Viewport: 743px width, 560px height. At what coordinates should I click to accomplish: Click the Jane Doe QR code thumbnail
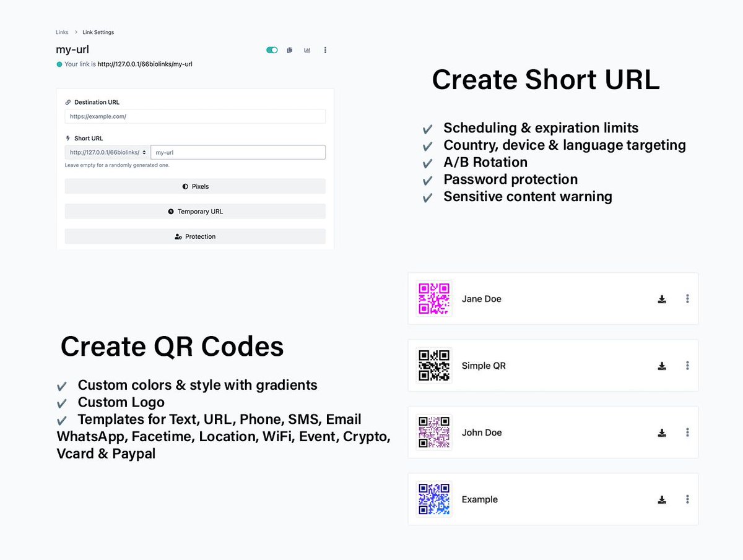434,299
